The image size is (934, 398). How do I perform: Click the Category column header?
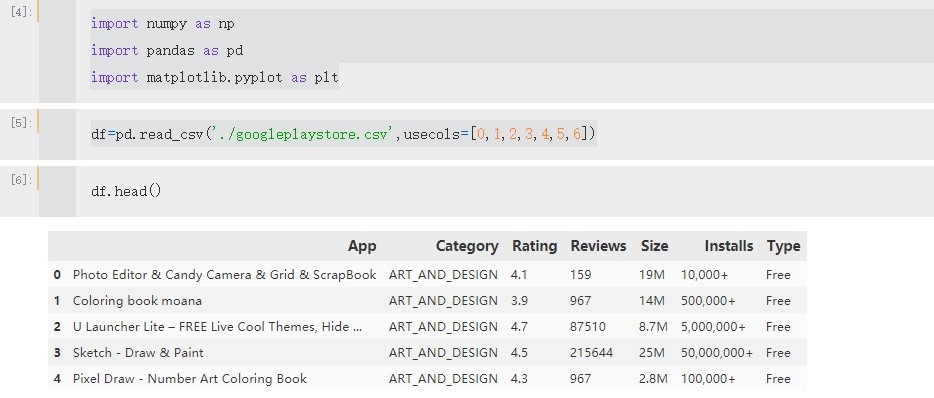pyautogui.click(x=467, y=246)
